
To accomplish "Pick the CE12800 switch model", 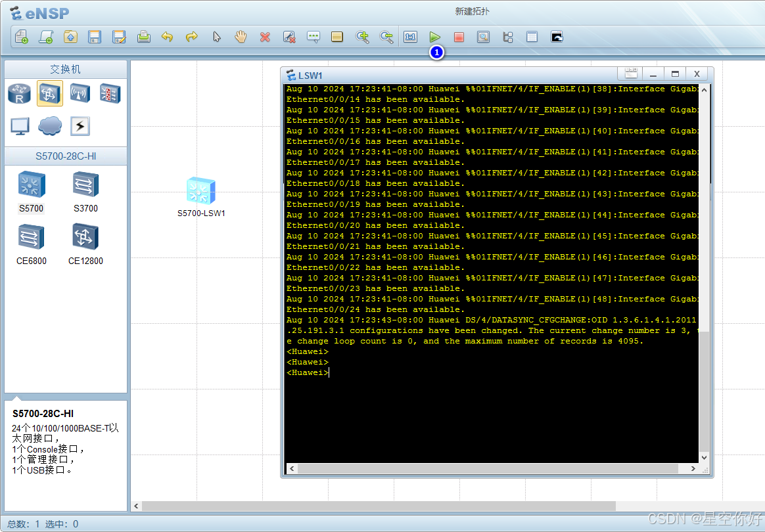I will pyautogui.click(x=85, y=244).
